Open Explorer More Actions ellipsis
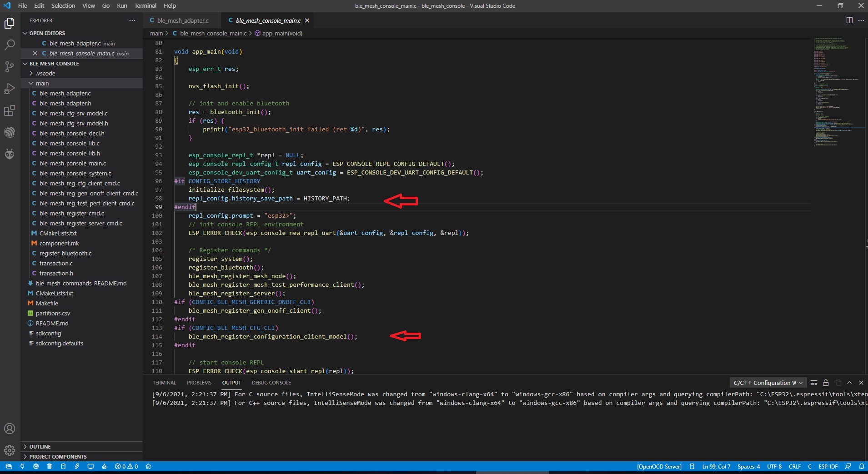 tap(132, 20)
